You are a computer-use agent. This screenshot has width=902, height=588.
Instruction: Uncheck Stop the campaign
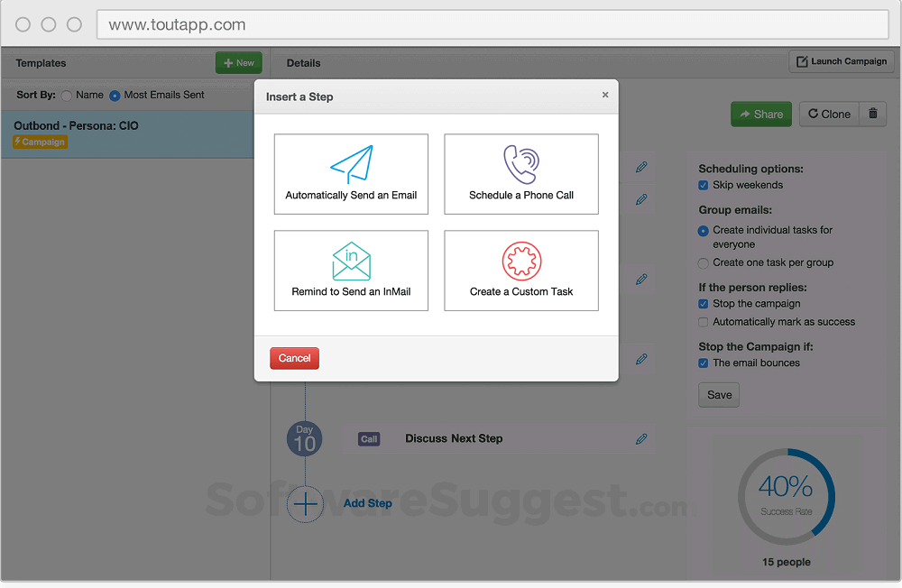pyautogui.click(x=703, y=304)
